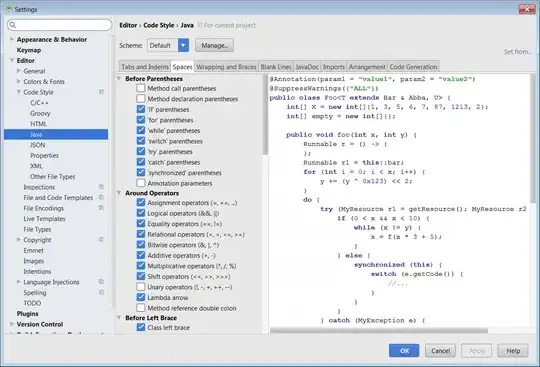This screenshot has height=367, width=540.
Task: Enable Method declaration parentheses checkbox
Action: pyautogui.click(x=141, y=99)
